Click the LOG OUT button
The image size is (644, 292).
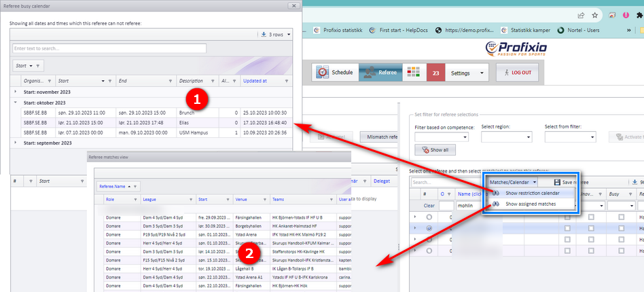point(517,72)
